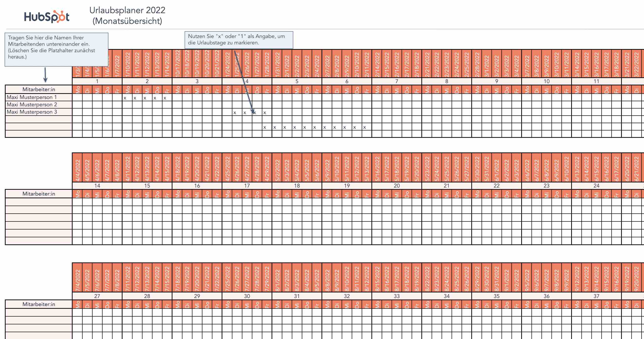Click the '8/12/2022' date header
644x339 pixels.
pyautogui.click(x=367, y=278)
